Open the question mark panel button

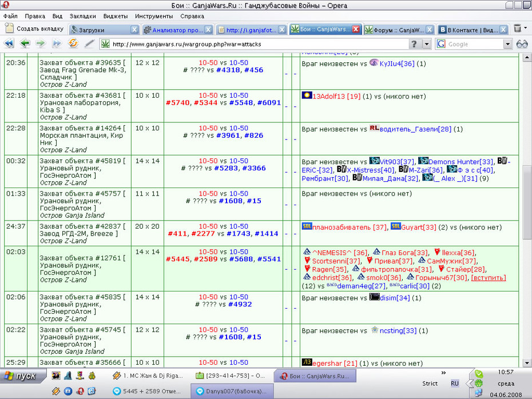(x=414, y=44)
